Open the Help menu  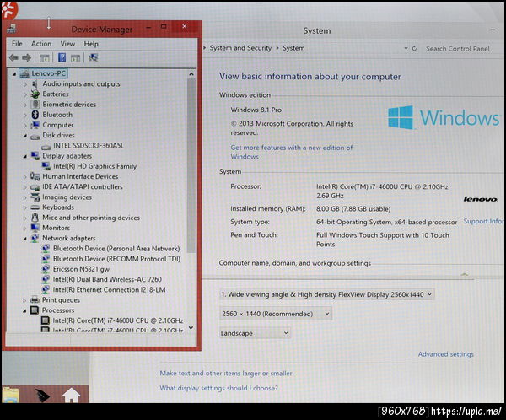click(91, 44)
